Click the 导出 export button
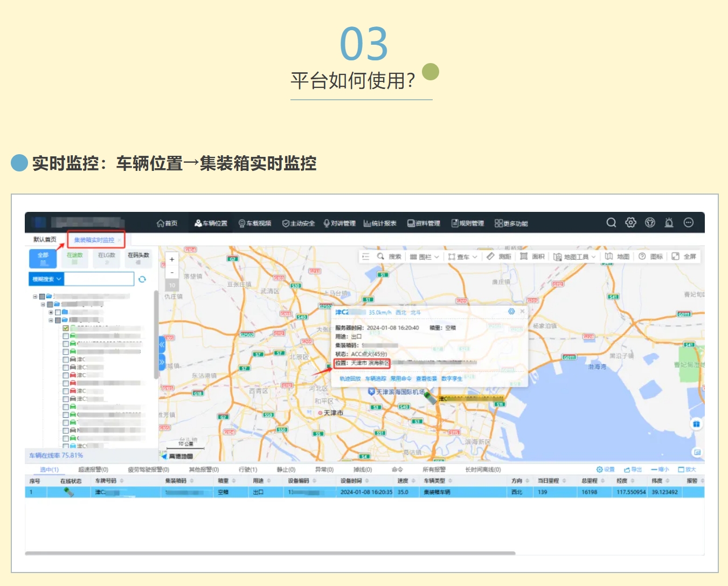 coord(633,470)
